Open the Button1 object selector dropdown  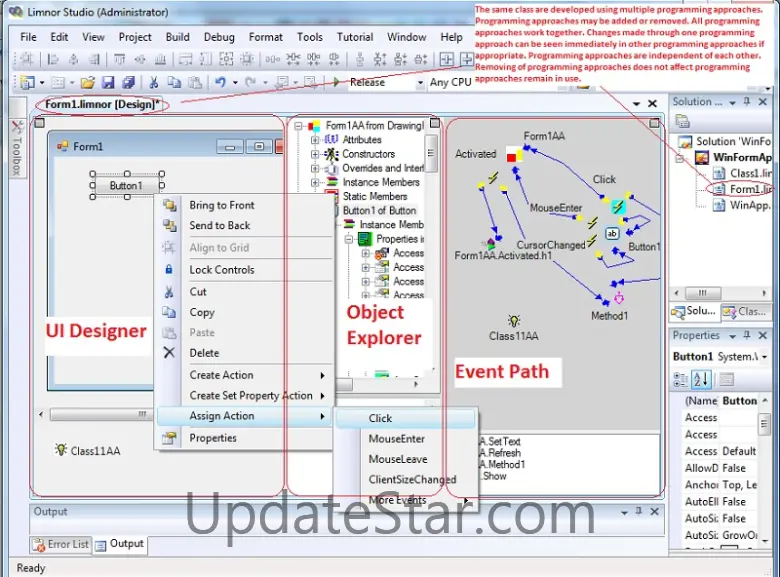coord(764,357)
